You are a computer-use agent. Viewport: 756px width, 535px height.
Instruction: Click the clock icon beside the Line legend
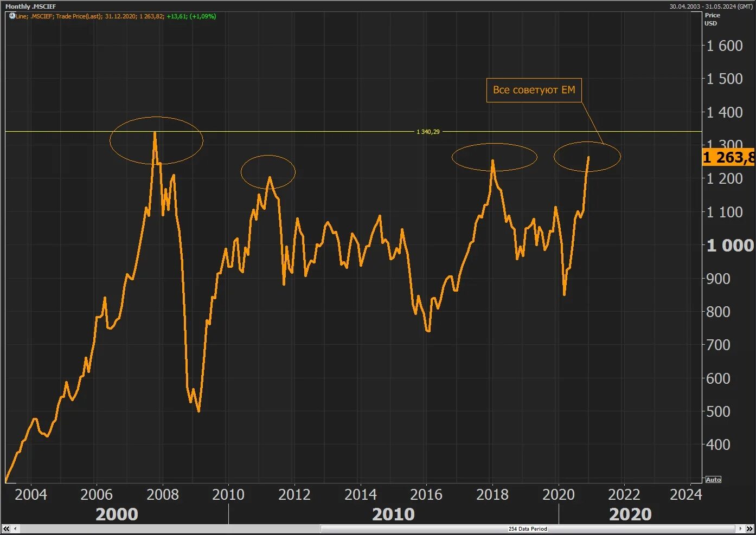click(12, 16)
